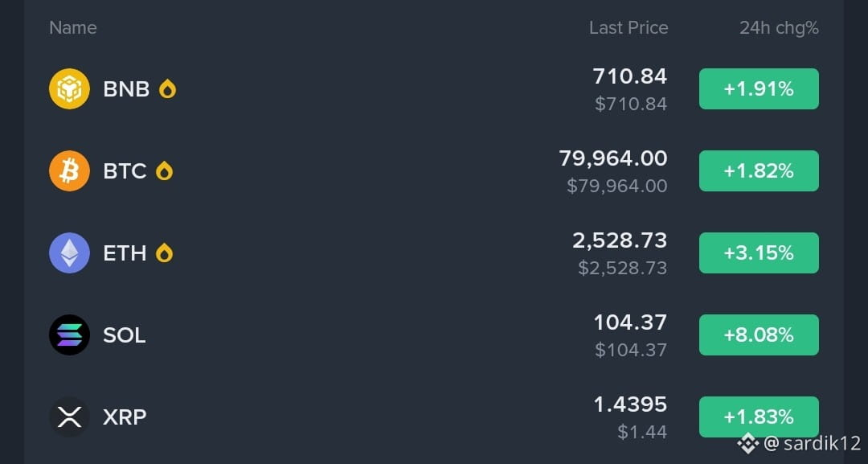The width and height of the screenshot is (868, 464).
Task: Click the XRP logo icon
Action: click(x=69, y=417)
